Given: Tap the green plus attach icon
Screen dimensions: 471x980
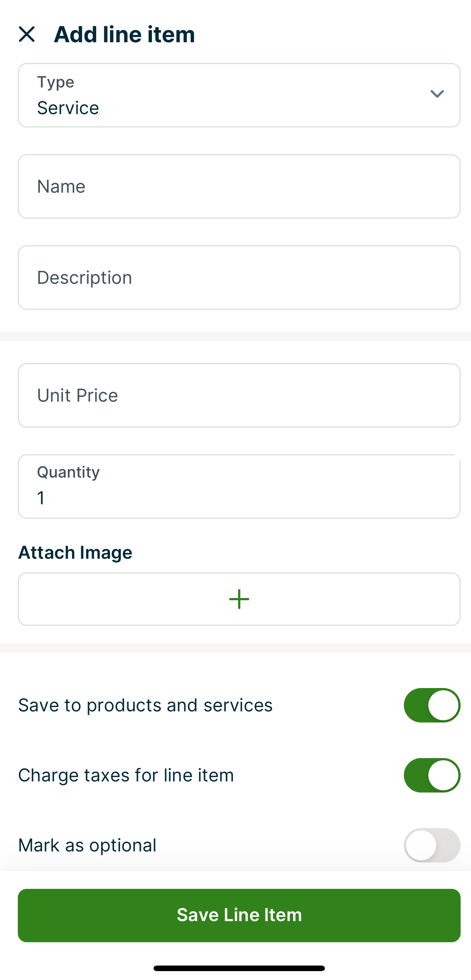Looking at the screenshot, I should 239,599.
